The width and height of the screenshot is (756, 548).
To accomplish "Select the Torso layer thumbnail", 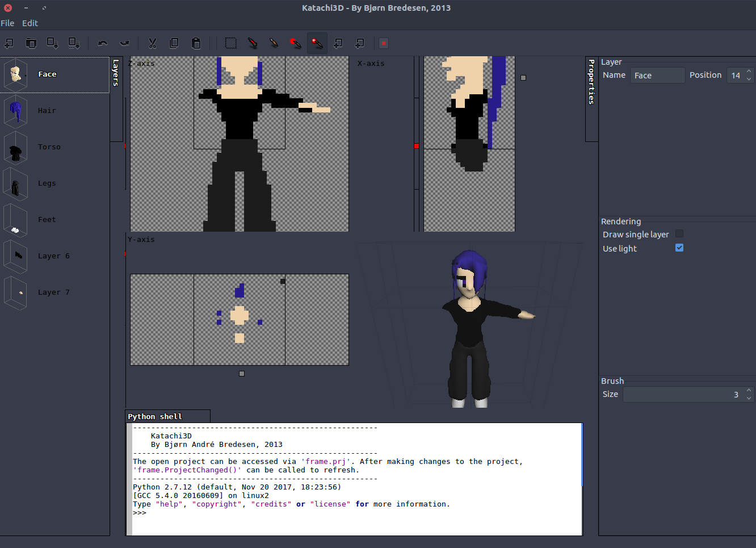I will click(x=16, y=147).
